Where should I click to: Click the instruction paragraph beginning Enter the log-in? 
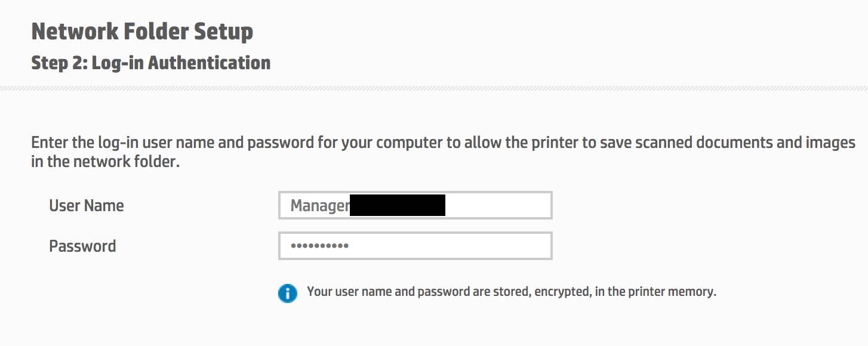(444, 152)
